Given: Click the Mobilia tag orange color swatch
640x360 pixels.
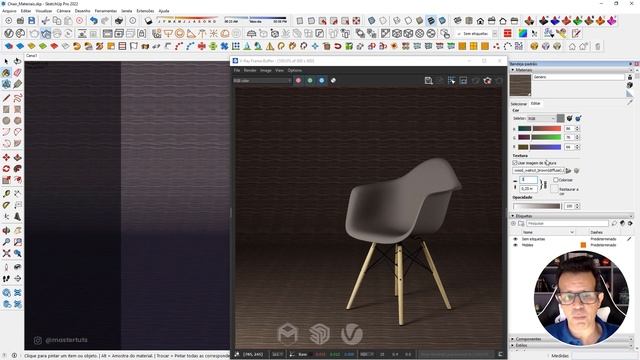Looking at the screenshot, I should coord(583,245).
